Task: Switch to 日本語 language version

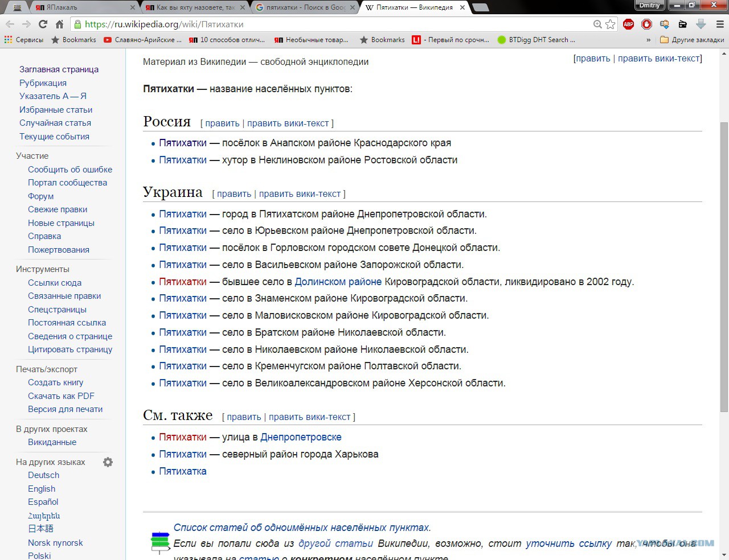Action: [40, 529]
